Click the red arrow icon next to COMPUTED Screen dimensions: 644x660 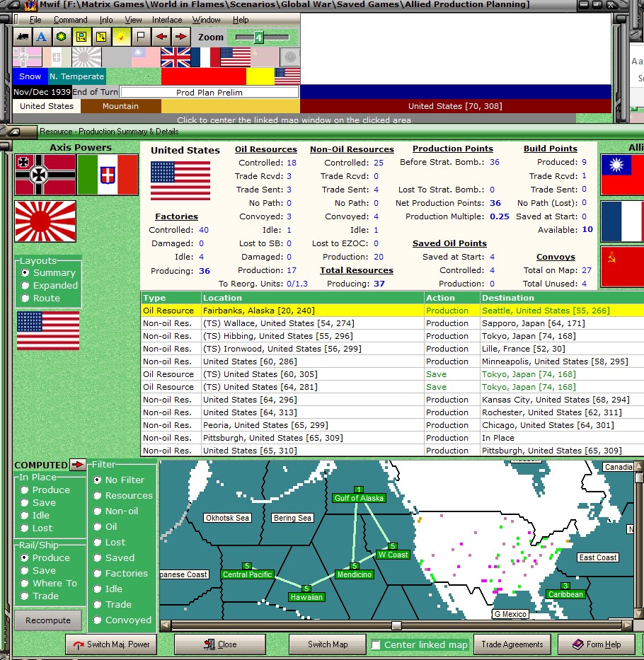(78, 465)
